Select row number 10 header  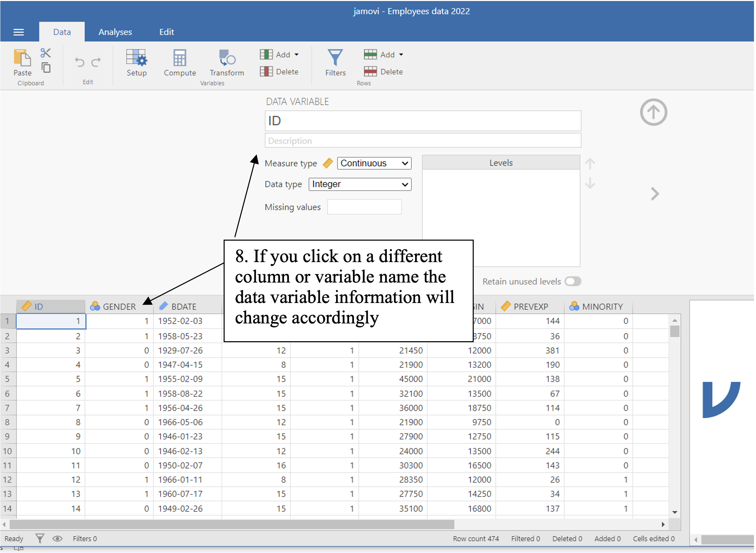pos(8,451)
